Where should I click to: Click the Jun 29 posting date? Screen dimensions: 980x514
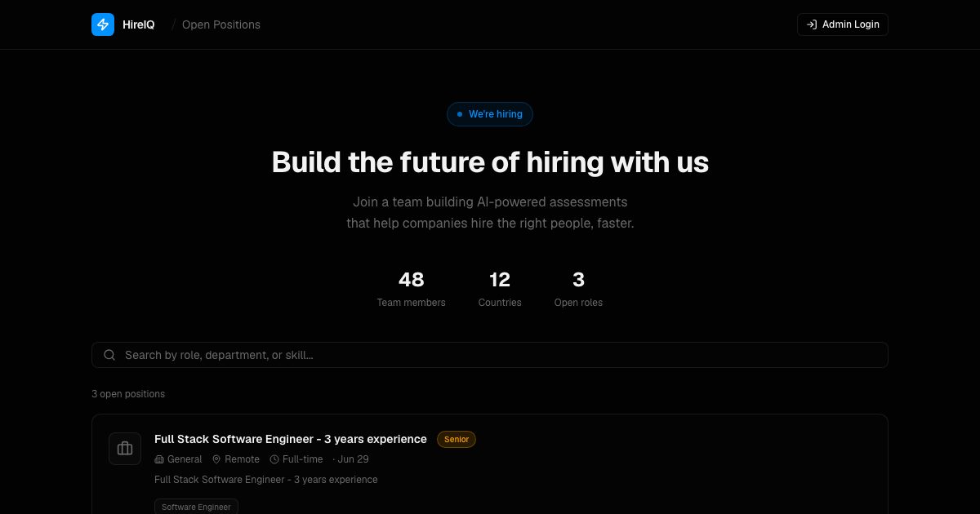(353, 459)
